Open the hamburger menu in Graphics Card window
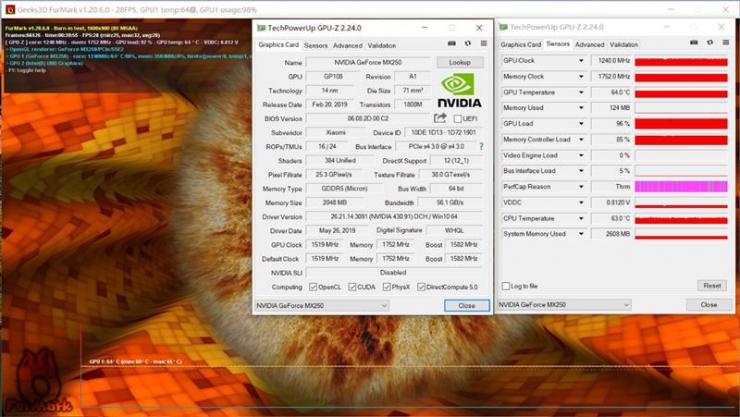Image resolution: width=740 pixels, height=417 pixels. click(484, 43)
